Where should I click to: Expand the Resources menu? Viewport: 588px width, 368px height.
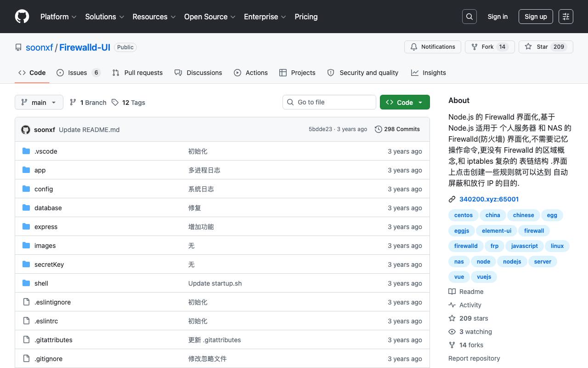(x=154, y=17)
